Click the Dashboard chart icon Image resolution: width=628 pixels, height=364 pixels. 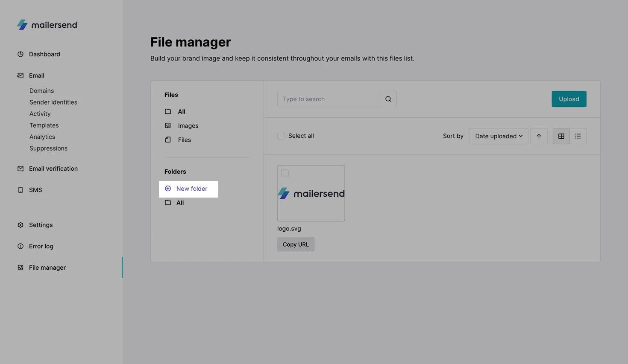[x=21, y=54]
